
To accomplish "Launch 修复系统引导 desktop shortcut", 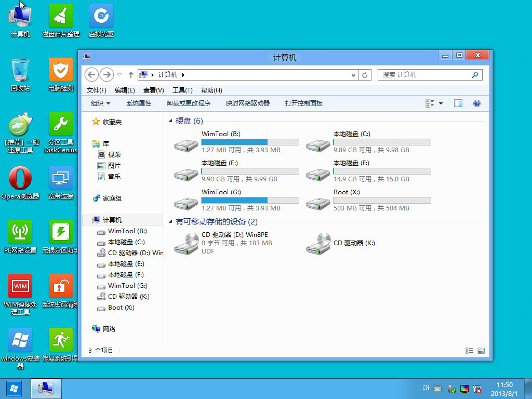I will (x=61, y=345).
